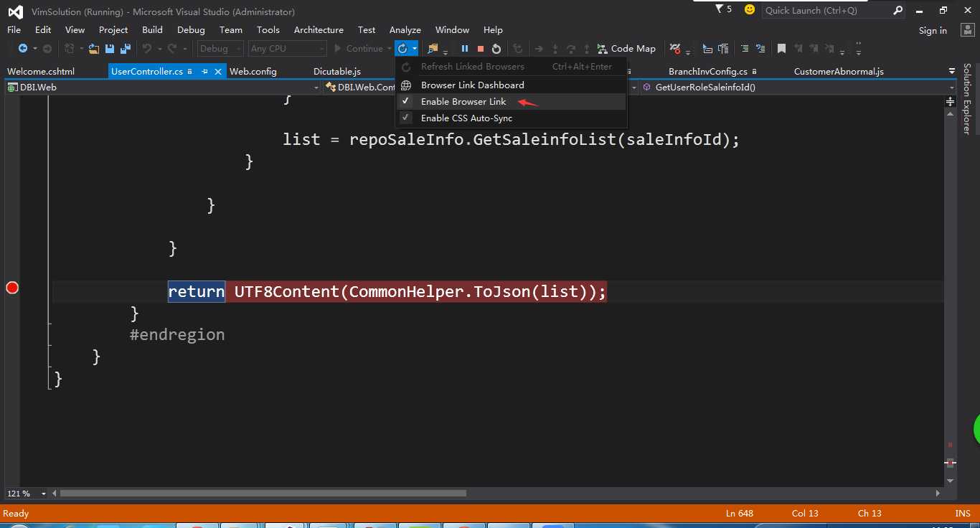Click the editor window split handle
980x528 pixels.
coord(951,101)
